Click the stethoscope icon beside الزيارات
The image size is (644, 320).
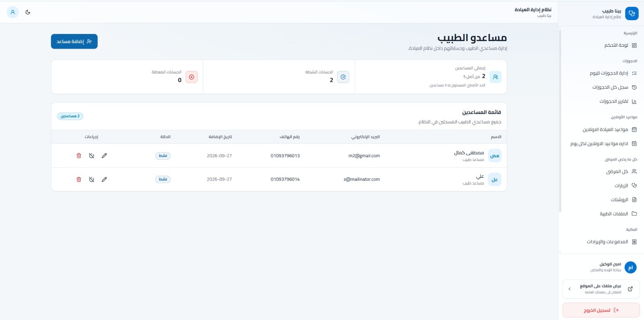(634, 186)
